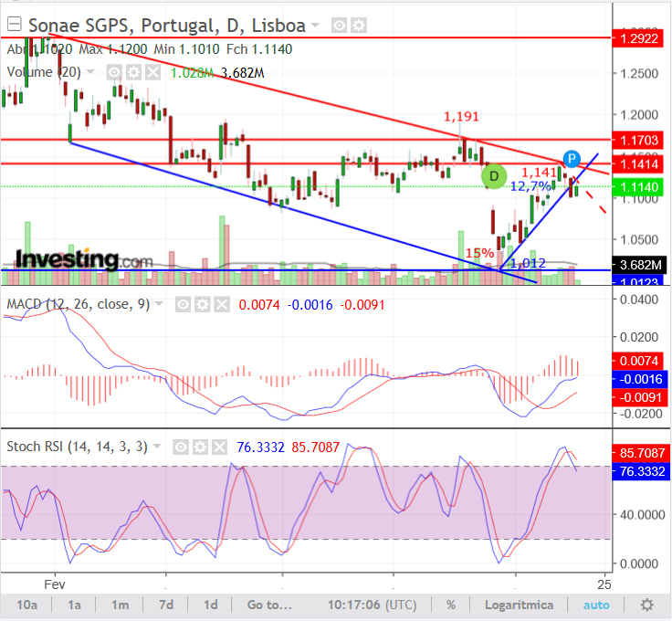This screenshot has width=672, height=621.
Task: Click the green D dividend marker
Action: coord(494,176)
